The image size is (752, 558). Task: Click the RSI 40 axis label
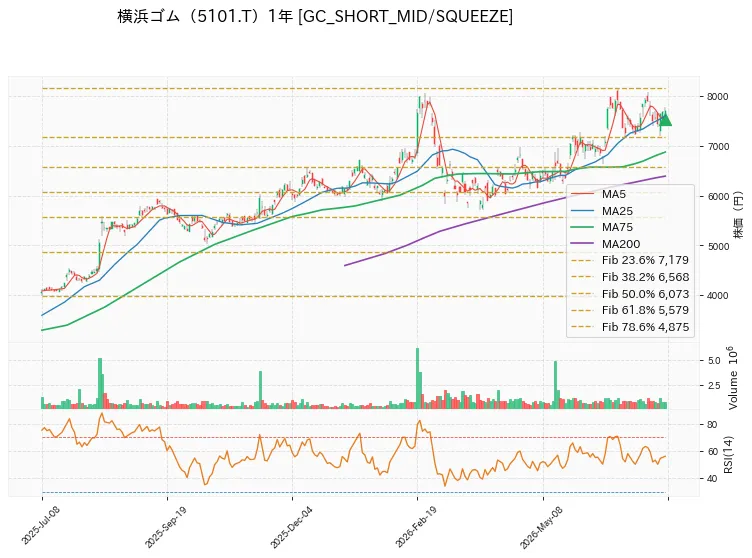point(712,478)
